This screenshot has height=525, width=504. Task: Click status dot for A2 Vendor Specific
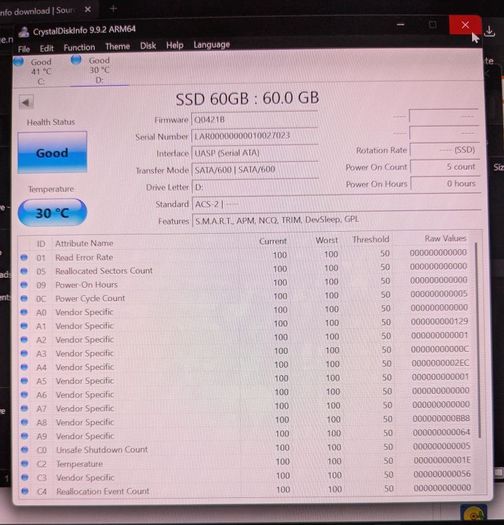(24, 339)
